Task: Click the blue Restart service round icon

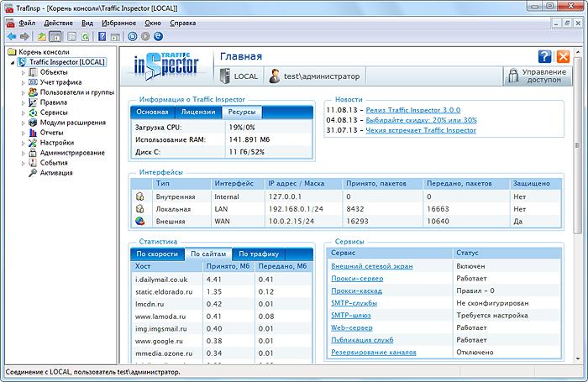Action: pos(158,36)
